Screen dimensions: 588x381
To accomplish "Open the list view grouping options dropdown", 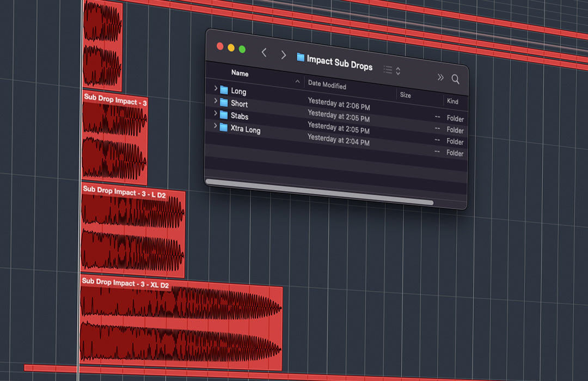I will pos(392,70).
